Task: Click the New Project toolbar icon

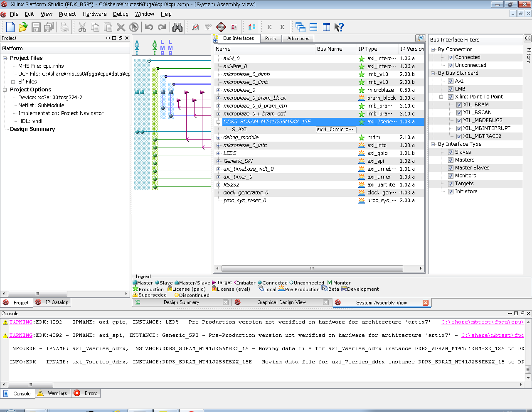Action: pos(10,27)
